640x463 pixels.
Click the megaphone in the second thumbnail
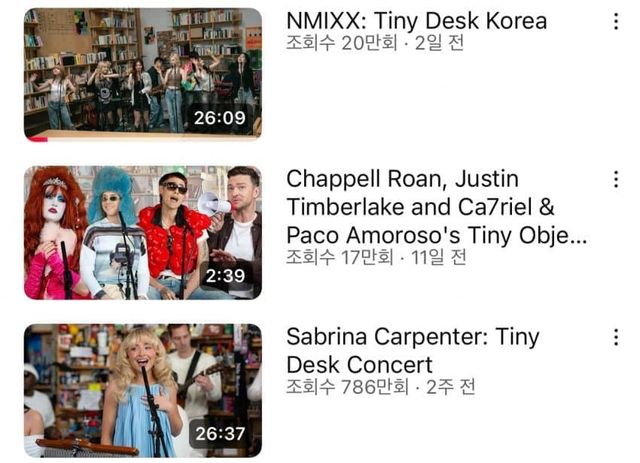(x=214, y=203)
